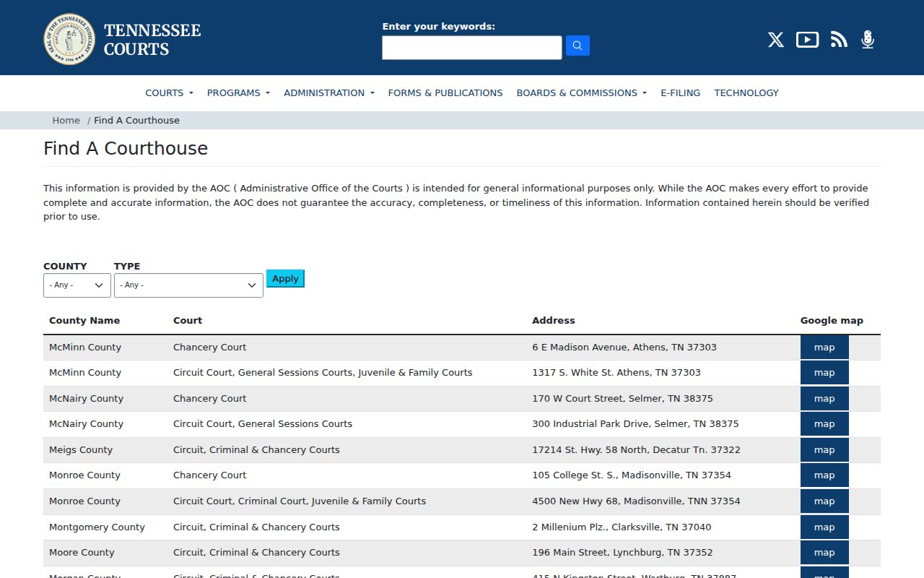Open map for Monroe County Chancery Court

pos(824,475)
